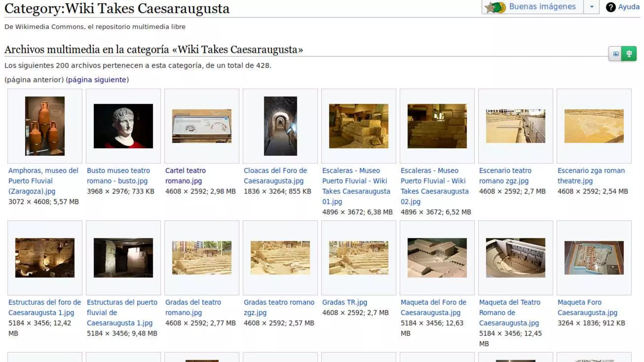Open the Roman bust thumbnail image
Screen dimensions: 644x362
[123, 126]
